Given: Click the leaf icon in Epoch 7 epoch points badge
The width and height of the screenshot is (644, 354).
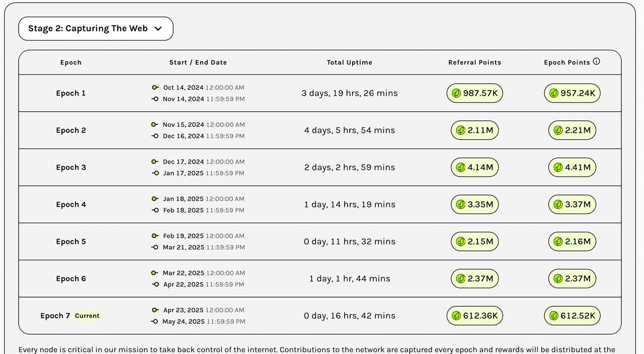Looking at the screenshot, I should point(553,316).
